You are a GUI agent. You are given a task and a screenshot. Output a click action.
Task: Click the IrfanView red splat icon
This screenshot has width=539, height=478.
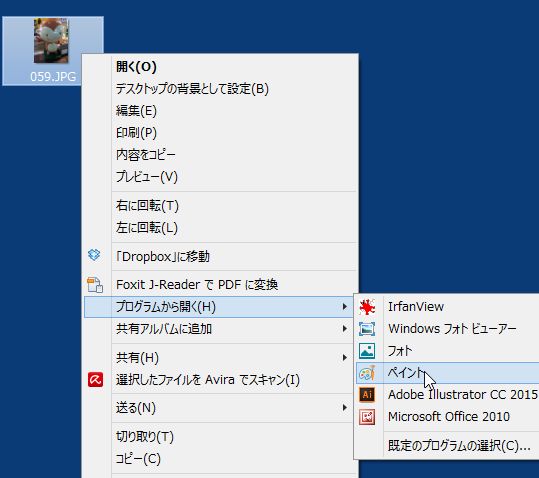tap(367, 307)
